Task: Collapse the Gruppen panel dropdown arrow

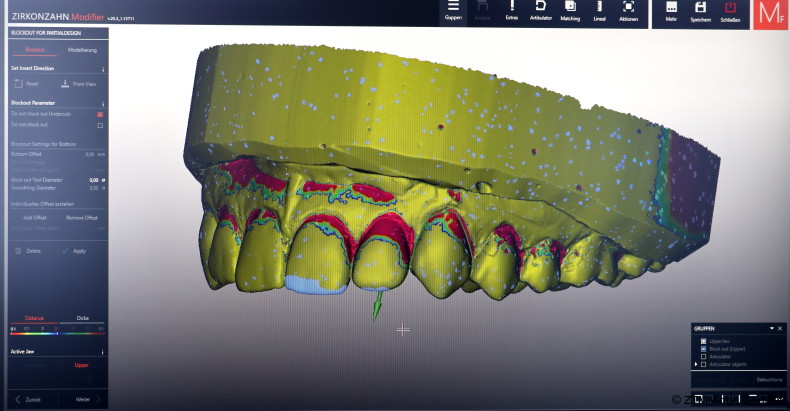Action: [771, 328]
